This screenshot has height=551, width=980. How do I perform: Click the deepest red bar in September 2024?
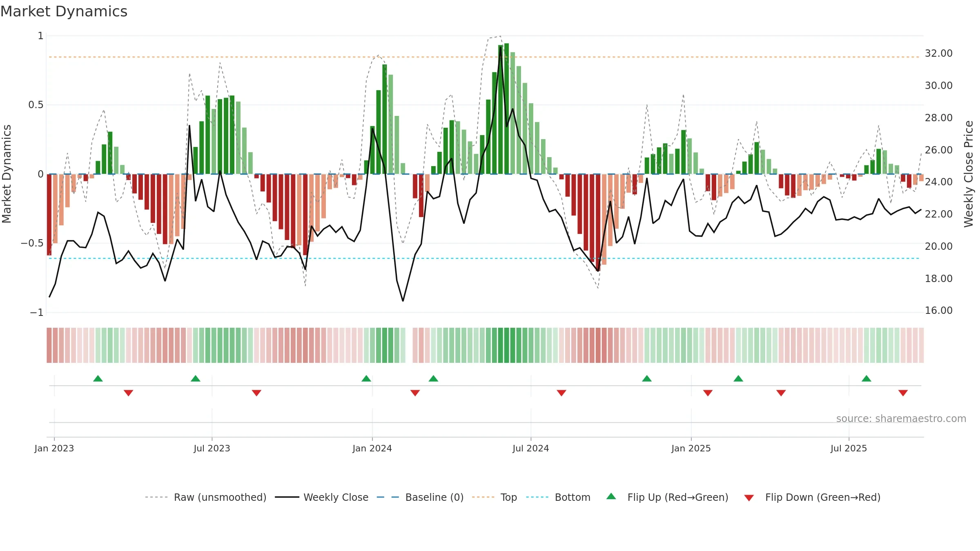pyautogui.click(x=598, y=222)
